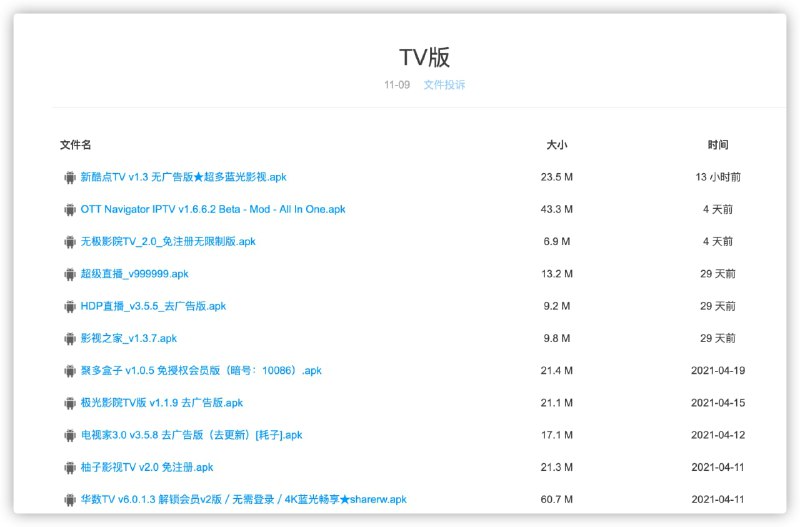Click the time of the OTT Navigator row
The height and width of the screenshot is (527, 800).
pos(718,209)
